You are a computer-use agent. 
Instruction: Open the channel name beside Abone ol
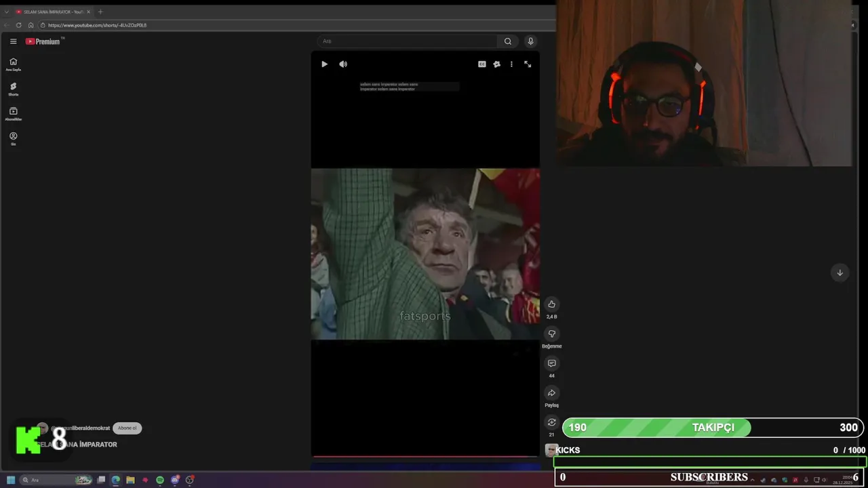pos(80,428)
